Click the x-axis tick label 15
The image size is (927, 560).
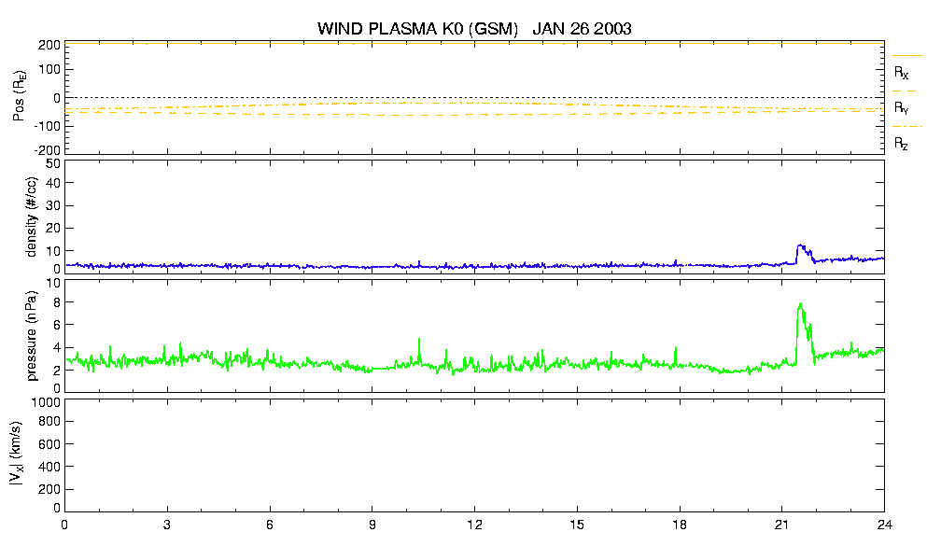577,525
